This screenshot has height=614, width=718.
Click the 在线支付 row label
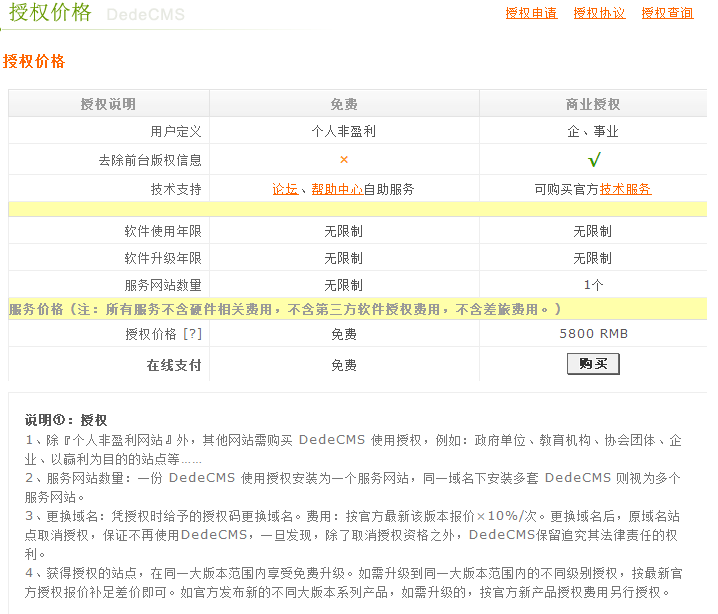point(174,365)
